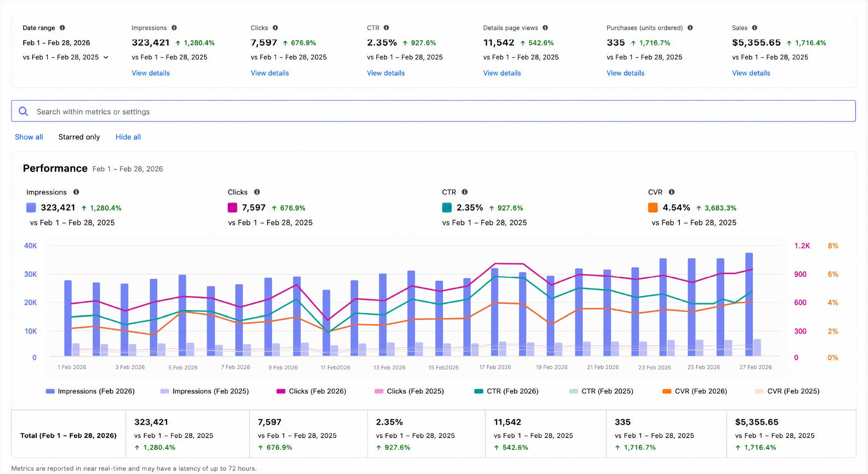Click the 27 Feb 2026 axis label
Image resolution: width=868 pixels, height=474 pixels.
[755, 367]
